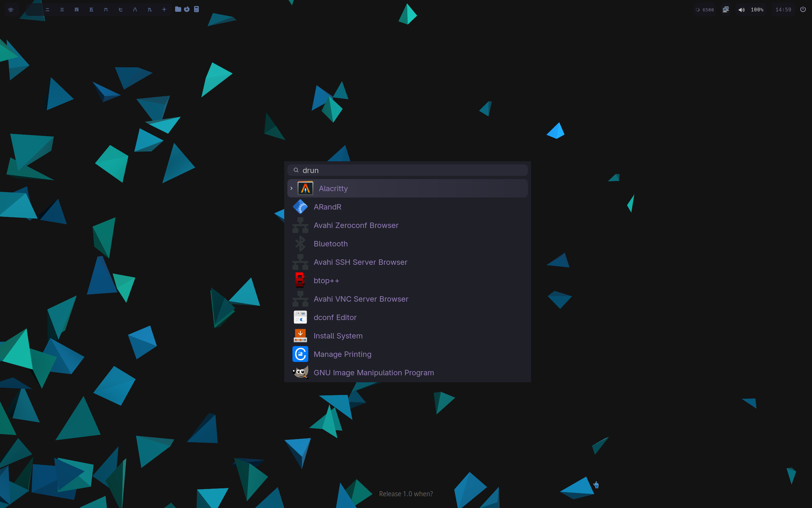Switch to workspace 十
Image resolution: width=812 pixels, height=508 pixels.
click(x=164, y=10)
